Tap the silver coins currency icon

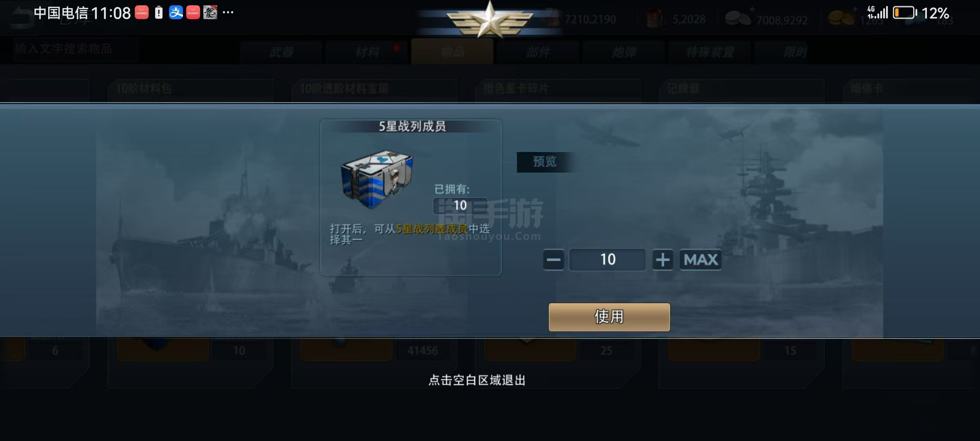pyautogui.click(x=738, y=19)
